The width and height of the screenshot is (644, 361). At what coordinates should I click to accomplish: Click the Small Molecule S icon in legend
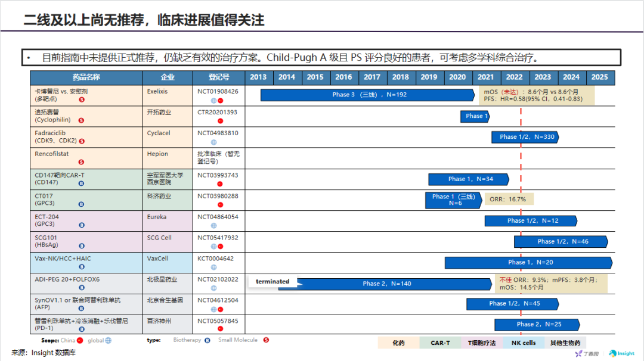click(266, 340)
